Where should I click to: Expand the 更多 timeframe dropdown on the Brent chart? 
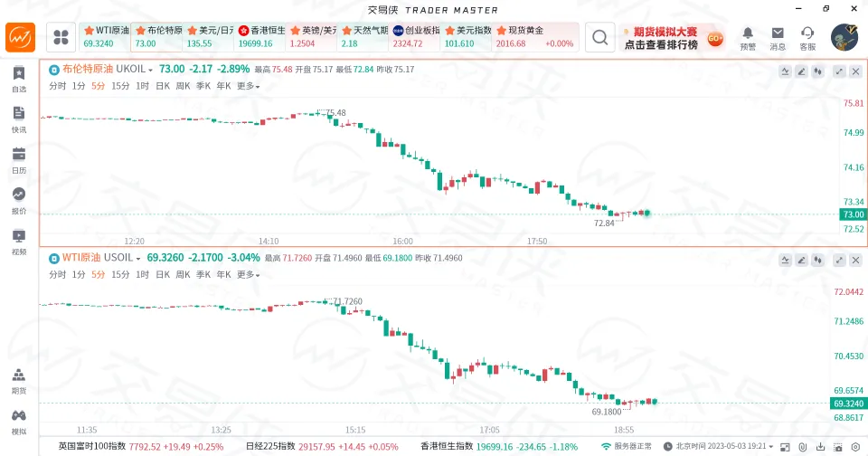click(249, 86)
